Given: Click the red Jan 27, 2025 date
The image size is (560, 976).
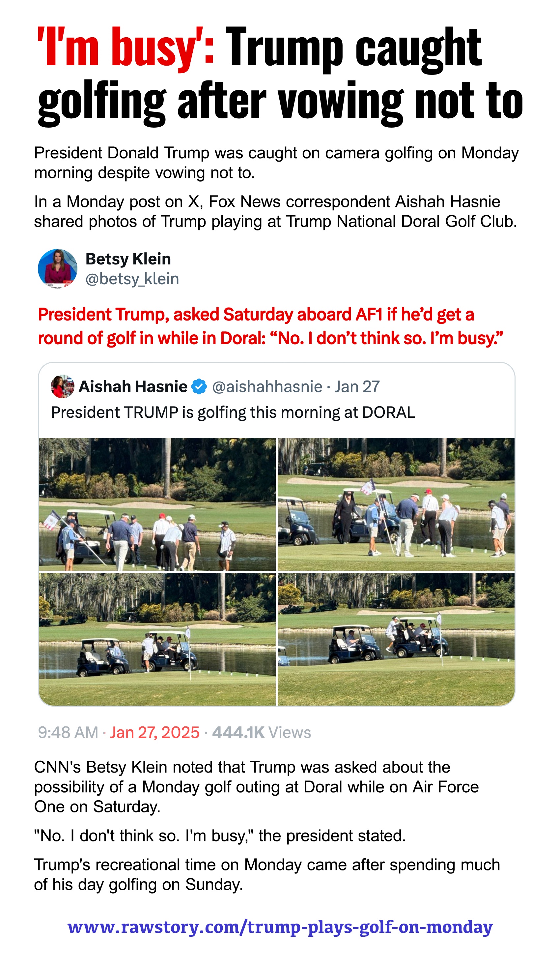Looking at the screenshot, I should 154,733.
